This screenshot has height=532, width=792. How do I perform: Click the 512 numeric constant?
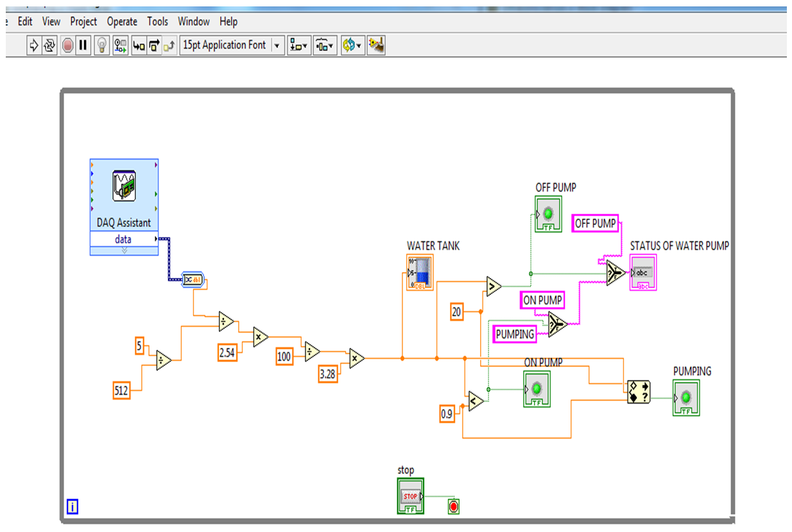[121, 390]
